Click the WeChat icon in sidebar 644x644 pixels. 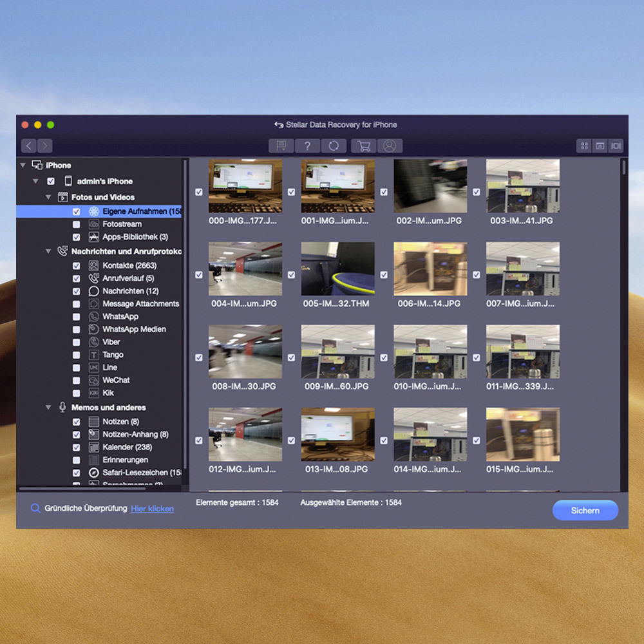click(93, 381)
